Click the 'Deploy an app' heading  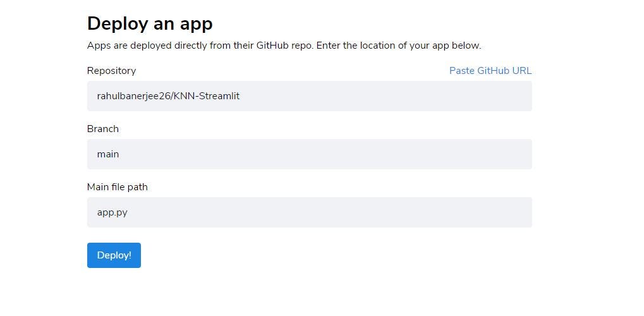click(150, 23)
